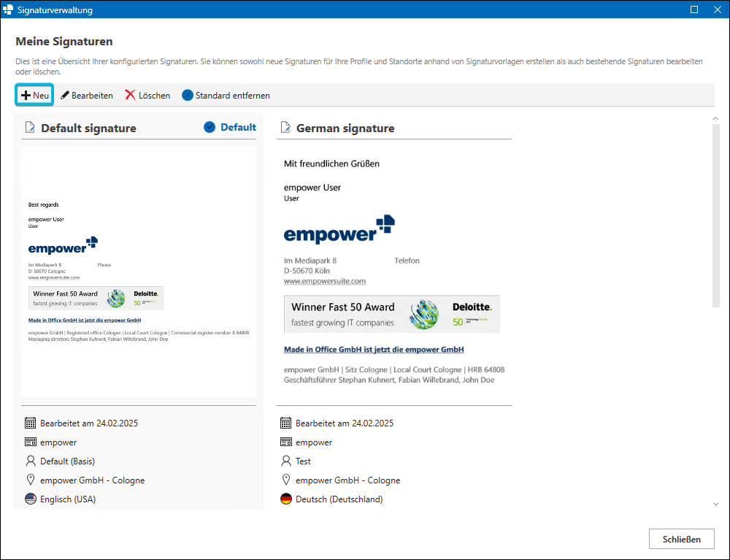730x560 pixels.
Task: Click empower logo in German signature
Action: [x=339, y=229]
